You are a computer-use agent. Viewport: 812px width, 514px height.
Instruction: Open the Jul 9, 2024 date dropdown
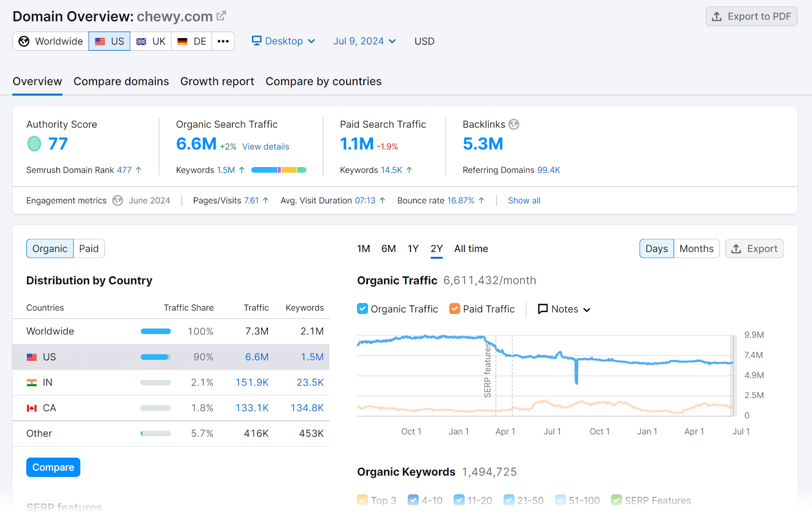[364, 41]
